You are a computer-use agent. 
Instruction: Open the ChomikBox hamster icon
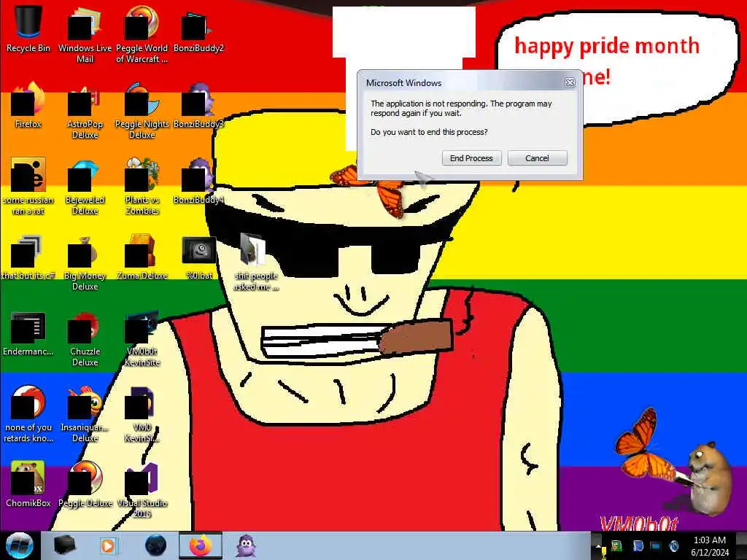(x=28, y=484)
